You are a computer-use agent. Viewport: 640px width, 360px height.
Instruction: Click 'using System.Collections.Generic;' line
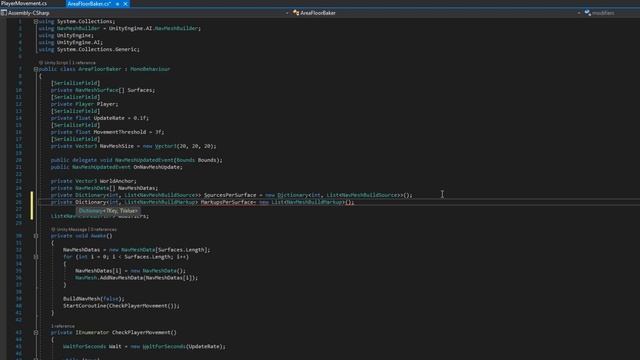point(89,49)
